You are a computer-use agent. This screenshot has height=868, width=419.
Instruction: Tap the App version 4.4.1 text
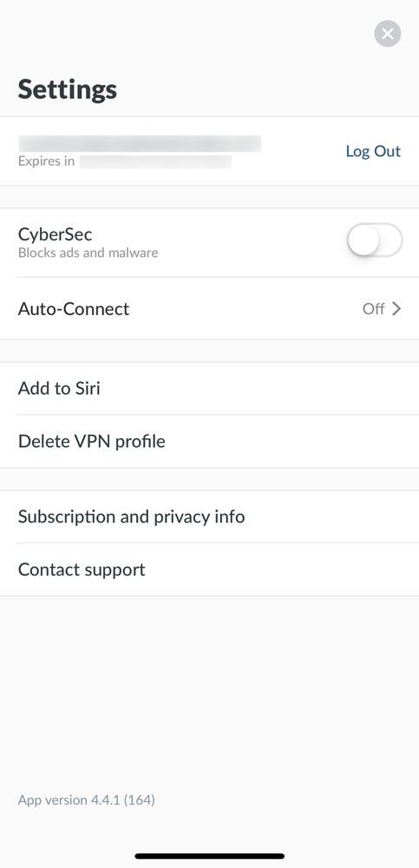point(87,800)
